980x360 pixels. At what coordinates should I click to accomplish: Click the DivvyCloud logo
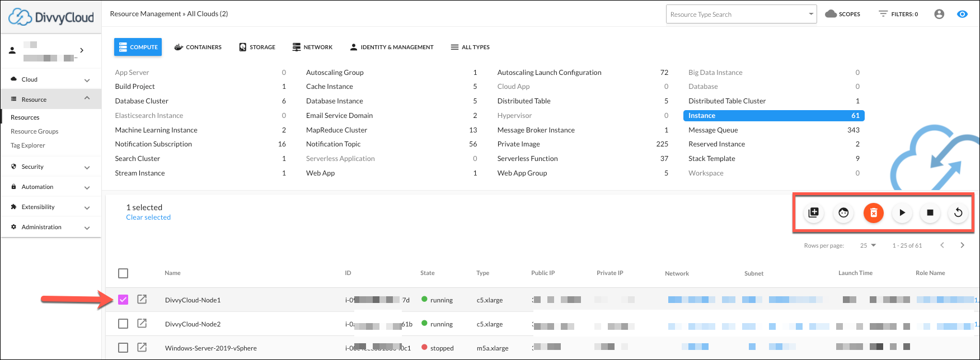pos(51,17)
